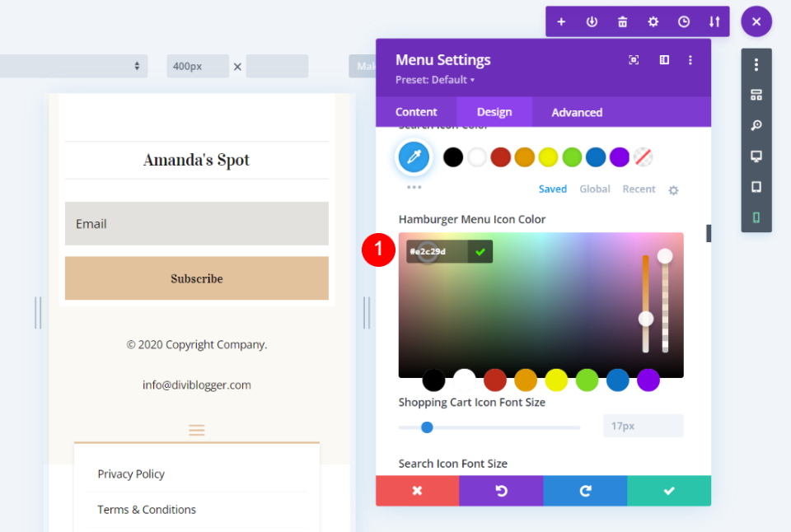This screenshot has width=791, height=532.
Task: Click the plus add icon in purple toolbar
Action: click(x=561, y=21)
